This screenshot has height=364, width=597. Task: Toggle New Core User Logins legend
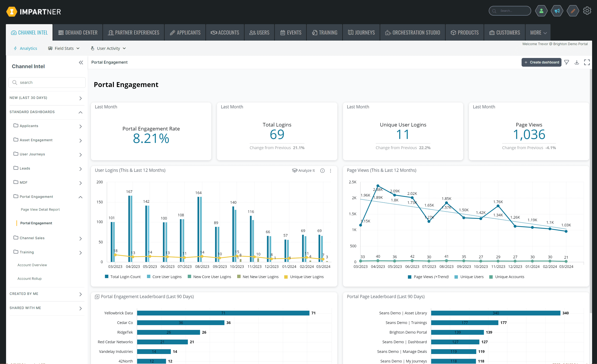[209, 277]
